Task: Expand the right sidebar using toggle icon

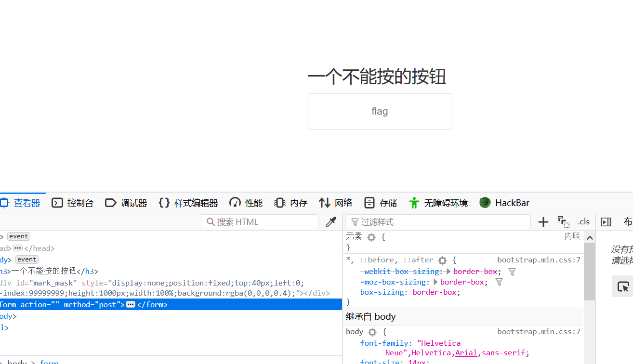Action: point(606,221)
